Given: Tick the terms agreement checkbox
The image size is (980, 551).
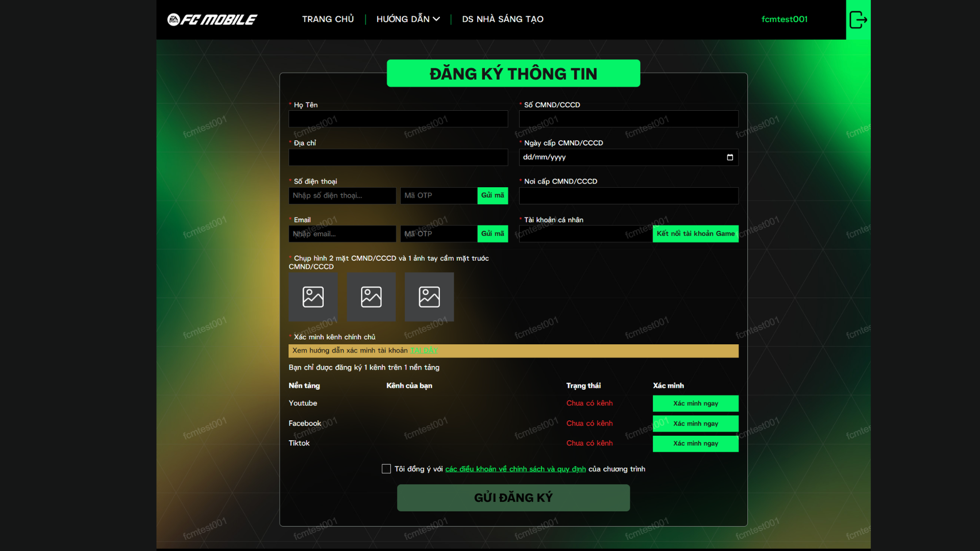Looking at the screenshot, I should [x=386, y=469].
